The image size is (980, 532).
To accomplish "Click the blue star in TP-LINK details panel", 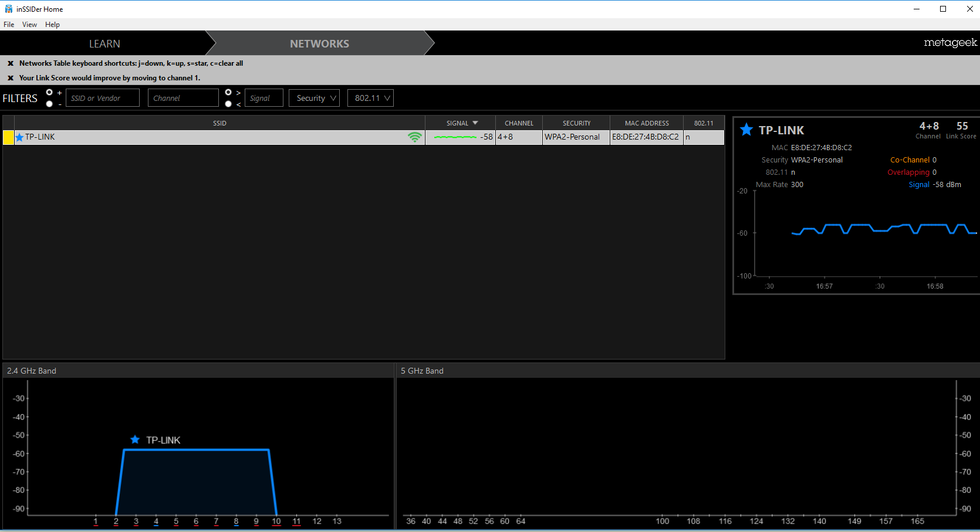I will click(x=746, y=130).
